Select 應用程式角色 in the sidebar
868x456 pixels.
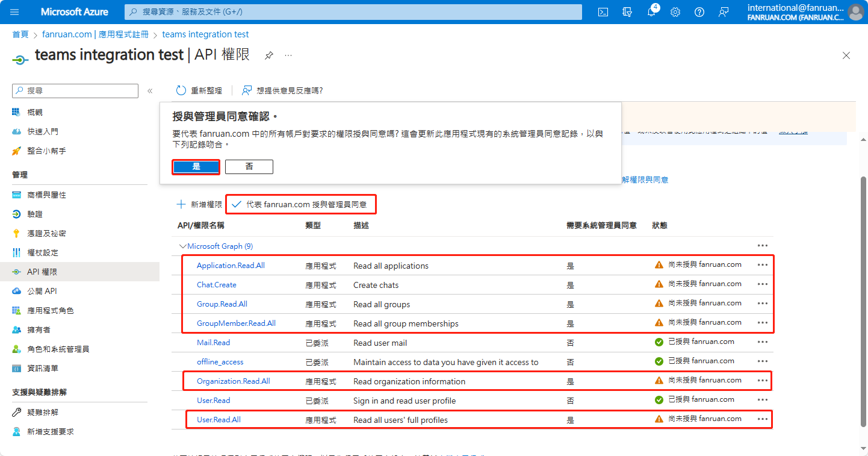point(51,311)
